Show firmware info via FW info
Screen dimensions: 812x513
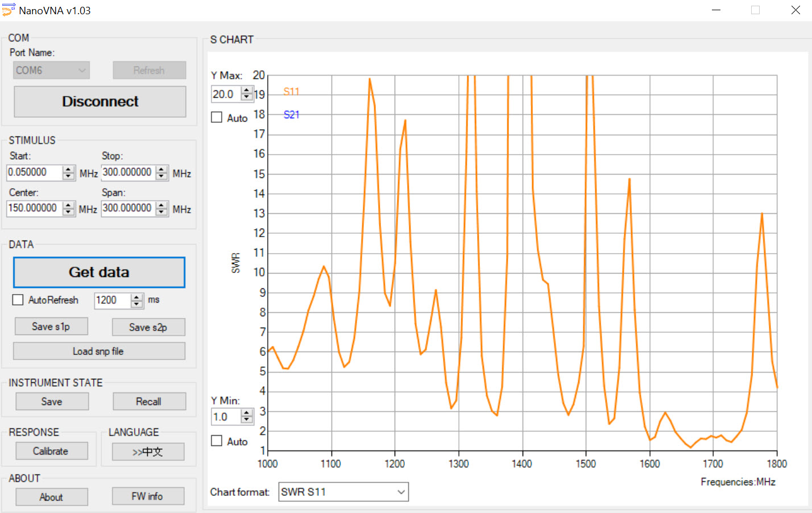tap(148, 496)
